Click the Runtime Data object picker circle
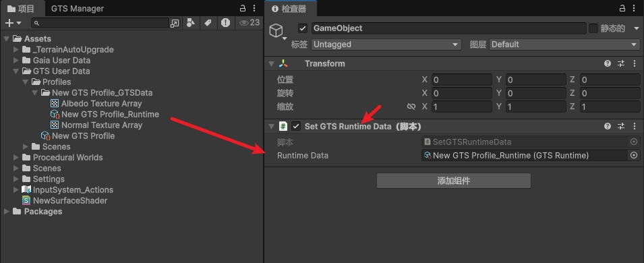This screenshot has width=644, height=263. [634, 155]
